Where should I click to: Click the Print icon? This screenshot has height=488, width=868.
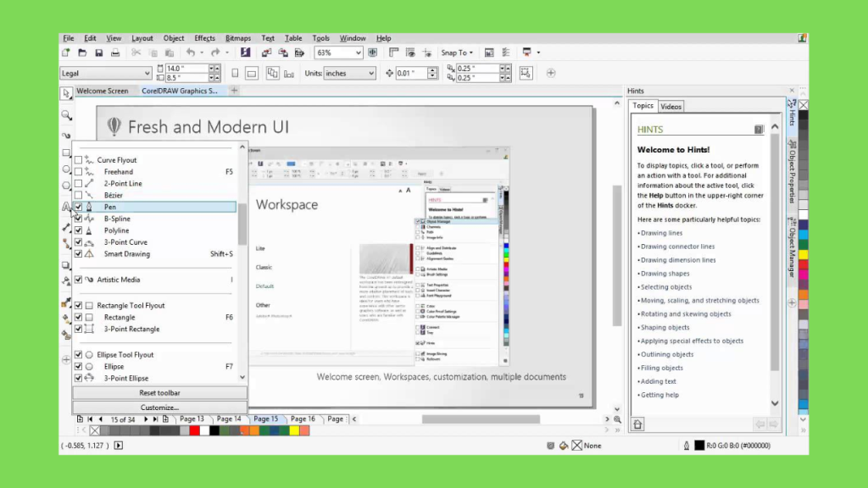[115, 53]
